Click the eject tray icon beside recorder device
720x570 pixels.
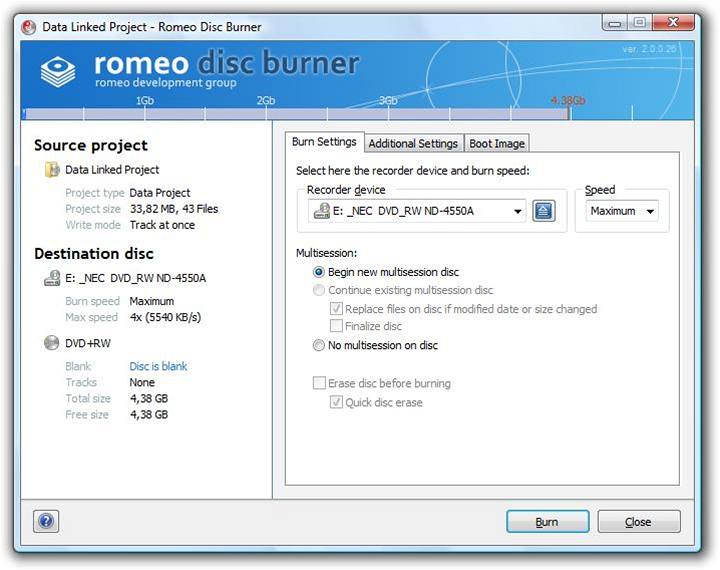pos(544,211)
